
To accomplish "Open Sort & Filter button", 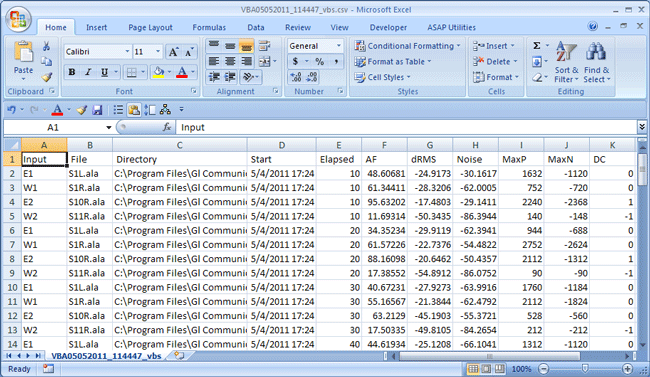I will click(x=566, y=62).
